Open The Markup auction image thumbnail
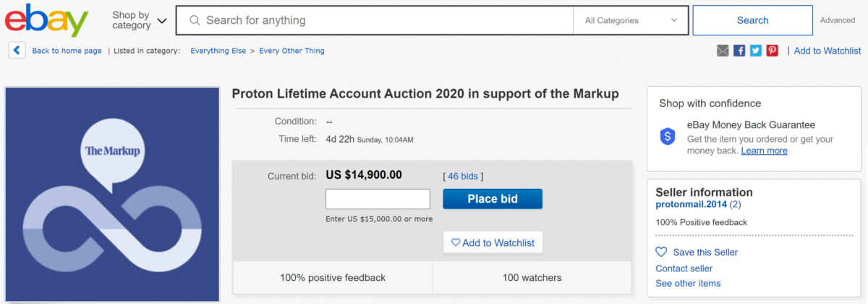The height and width of the screenshot is (304, 868). [x=112, y=194]
